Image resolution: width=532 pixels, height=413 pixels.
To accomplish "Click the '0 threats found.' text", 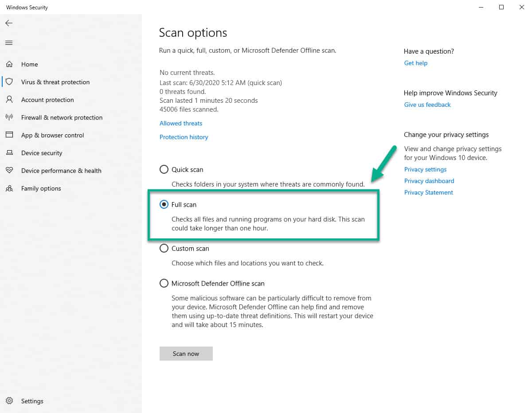I will point(183,91).
